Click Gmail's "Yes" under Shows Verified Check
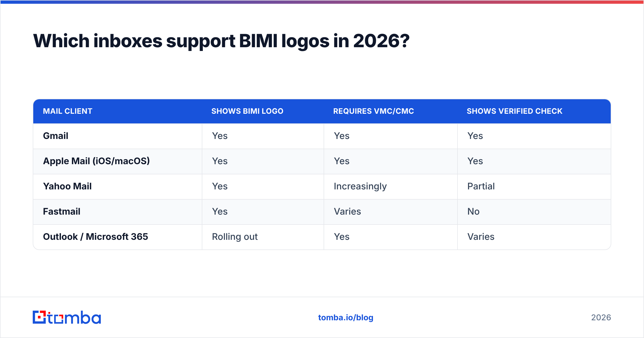The image size is (644, 338). pos(475,136)
